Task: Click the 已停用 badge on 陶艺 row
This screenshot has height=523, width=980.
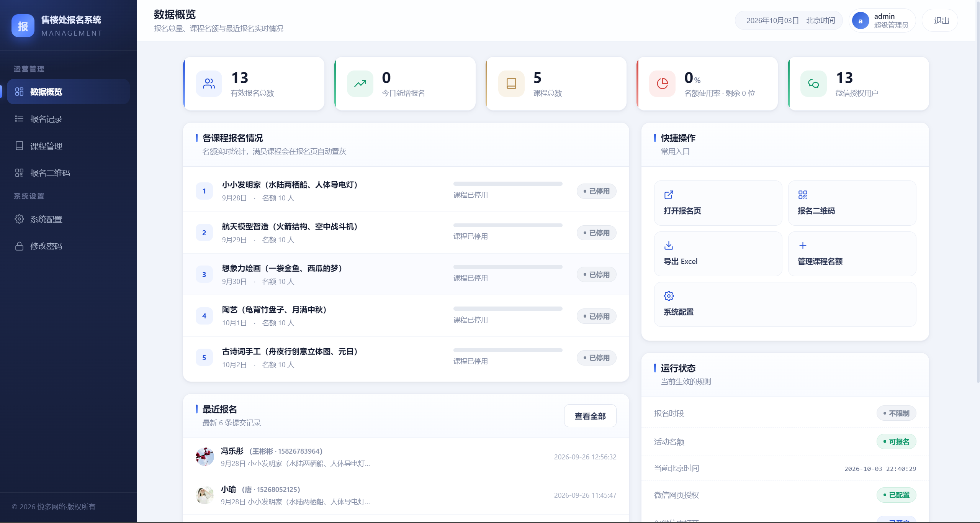Action: point(596,316)
